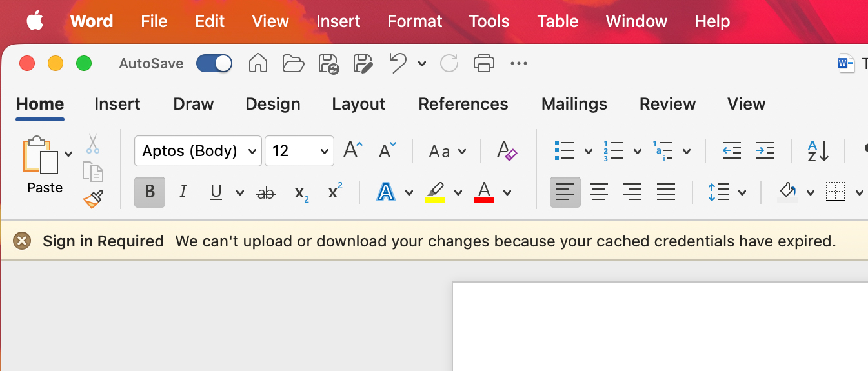Dismiss the Sign in Required banner
This screenshot has height=371, width=868.
(x=22, y=241)
